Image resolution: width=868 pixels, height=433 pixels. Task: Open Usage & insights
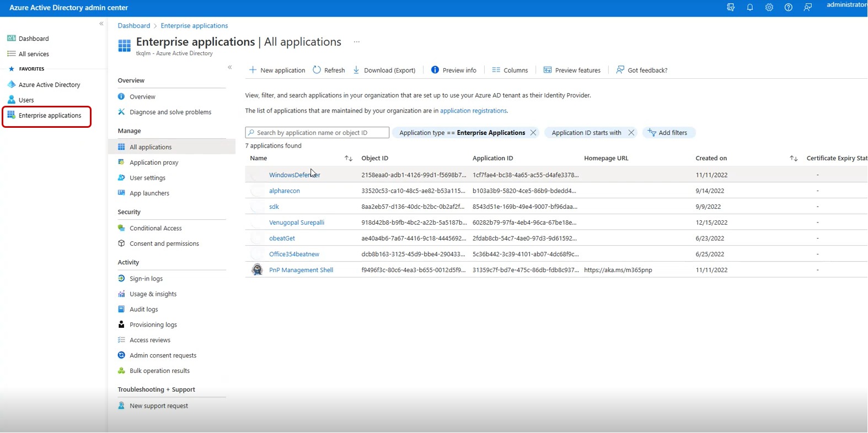point(153,295)
